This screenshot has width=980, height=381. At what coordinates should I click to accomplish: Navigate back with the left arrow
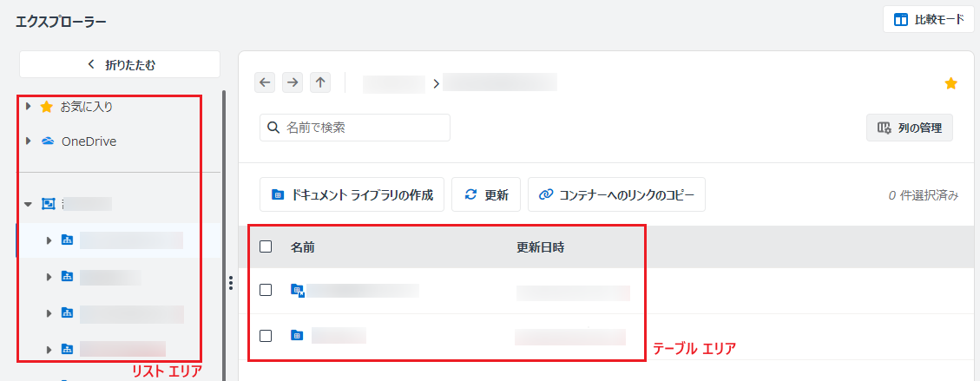pos(265,82)
